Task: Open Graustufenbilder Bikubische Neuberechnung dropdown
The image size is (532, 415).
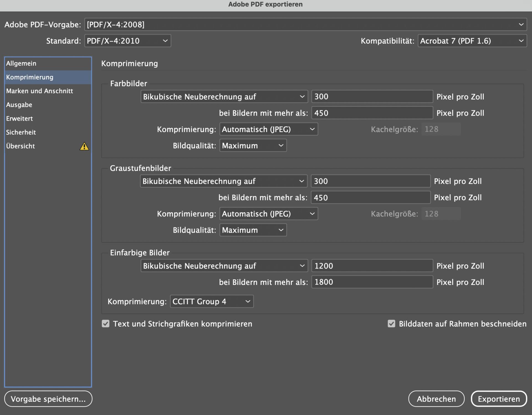Action: tap(224, 181)
